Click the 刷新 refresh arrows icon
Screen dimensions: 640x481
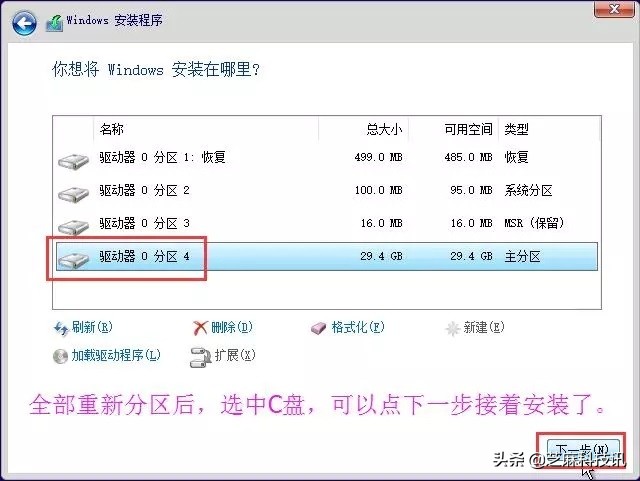(61, 328)
